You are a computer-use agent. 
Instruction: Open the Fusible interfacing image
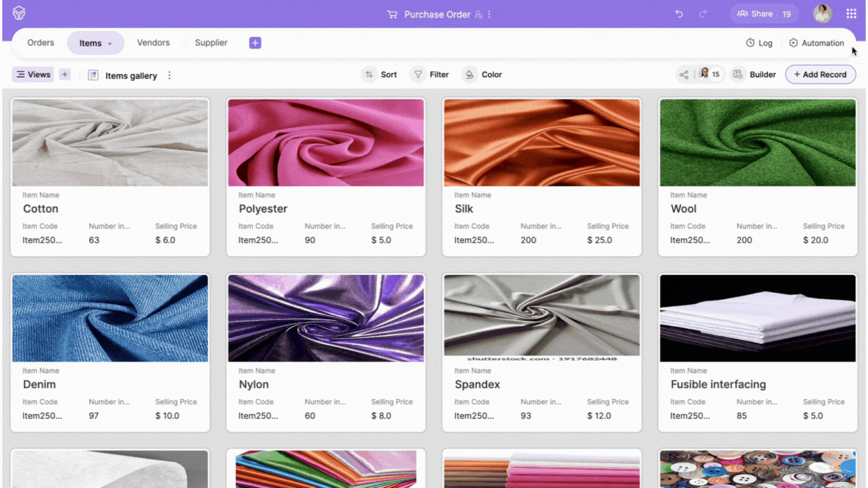[x=758, y=318]
